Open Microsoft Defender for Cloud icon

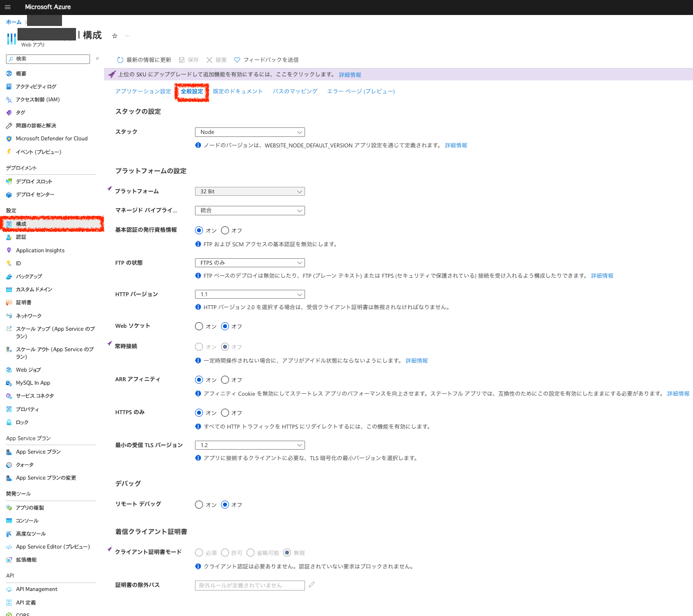9,138
